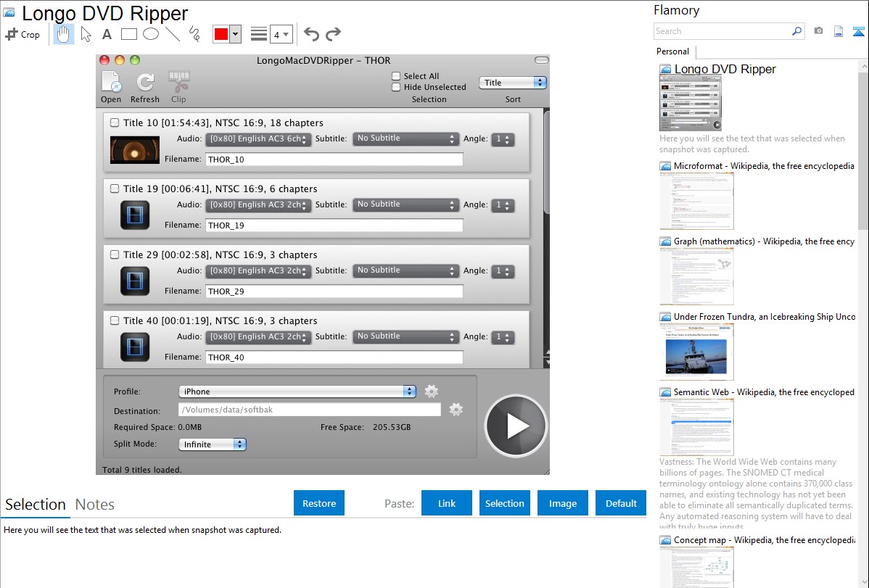Open Title 10 audio track dropdown

(258, 139)
